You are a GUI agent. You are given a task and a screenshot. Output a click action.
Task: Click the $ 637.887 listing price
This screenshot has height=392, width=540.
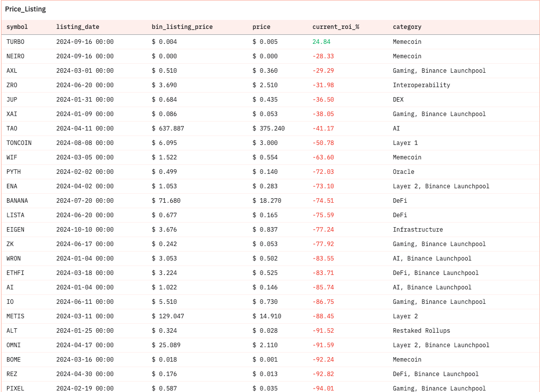[x=168, y=129]
